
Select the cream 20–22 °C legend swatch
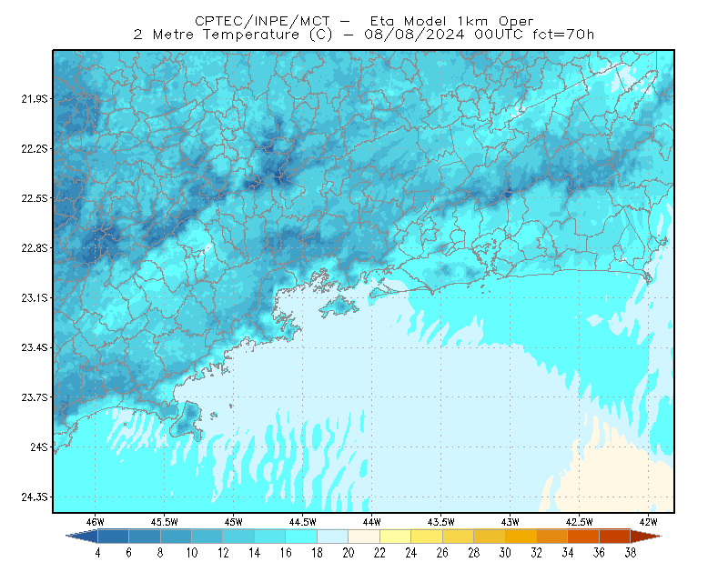pos(364,537)
